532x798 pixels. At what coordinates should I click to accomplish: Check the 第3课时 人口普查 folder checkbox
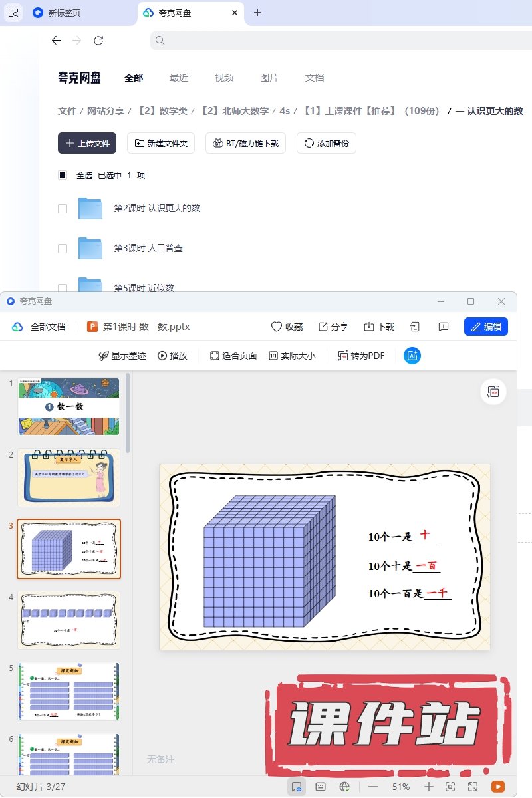(x=63, y=248)
